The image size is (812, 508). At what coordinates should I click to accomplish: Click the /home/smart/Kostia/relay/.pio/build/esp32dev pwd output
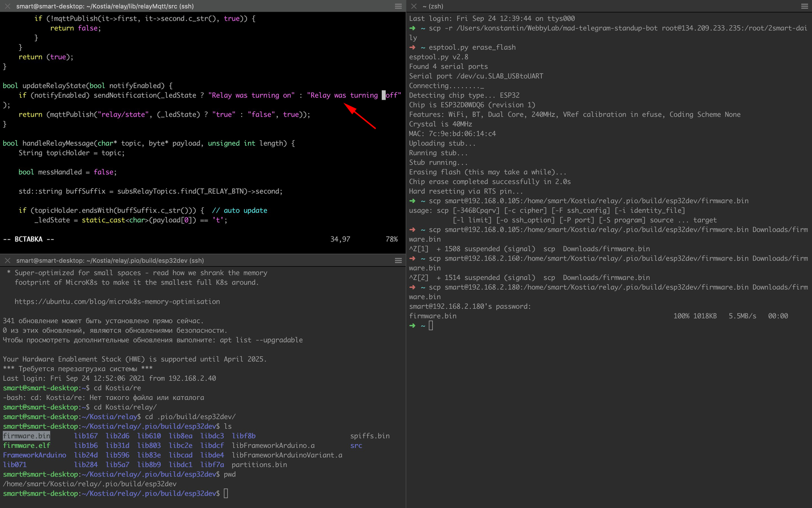click(x=89, y=484)
